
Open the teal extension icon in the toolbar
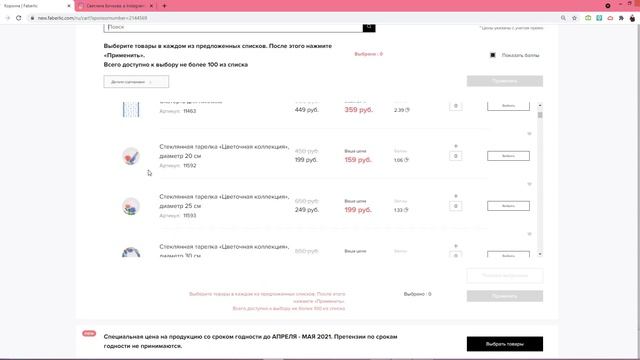click(x=599, y=18)
